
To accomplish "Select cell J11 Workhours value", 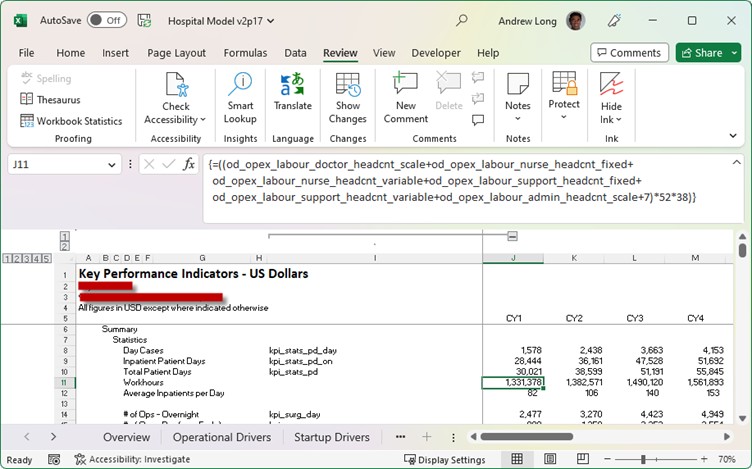I will point(512,382).
